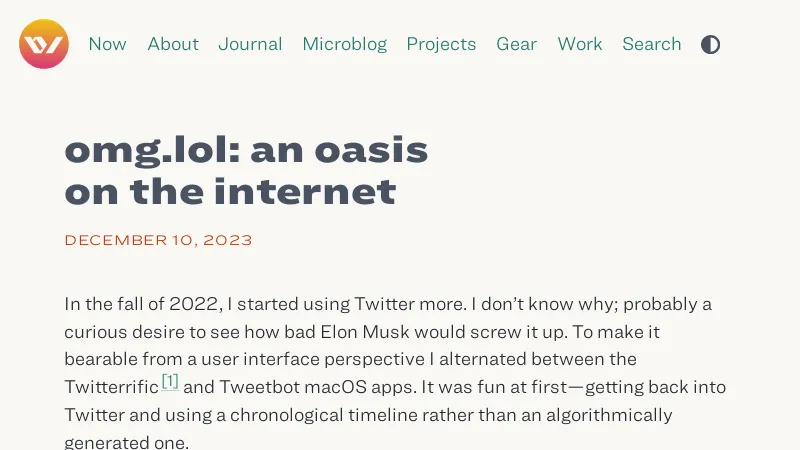
Task: Follow the footnote 1 reference link
Action: point(170,381)
